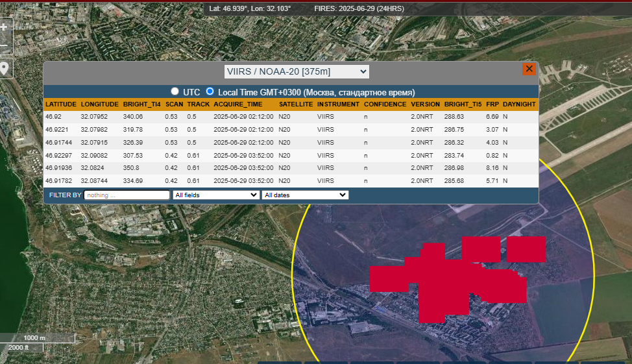Sort by the BRIGHT_TI4 column header
Screen dimensions: 632x364
pyautogui.click(x=142, y=104)
